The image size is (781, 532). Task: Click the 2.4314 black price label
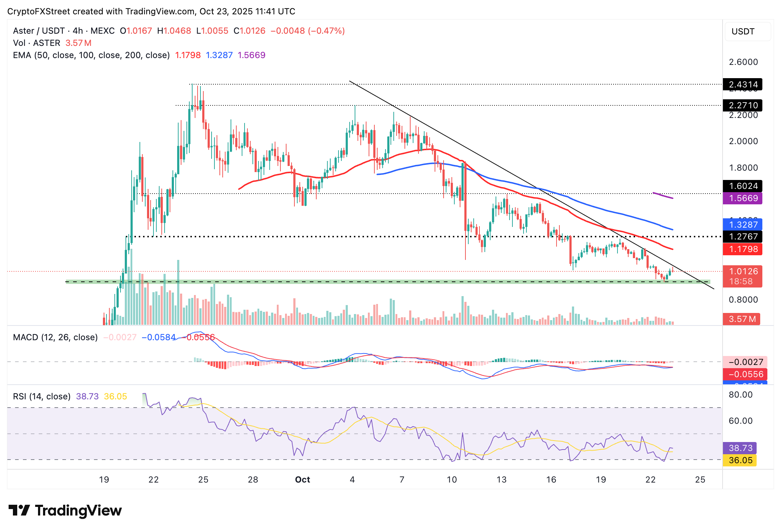(x=743, y=85)
